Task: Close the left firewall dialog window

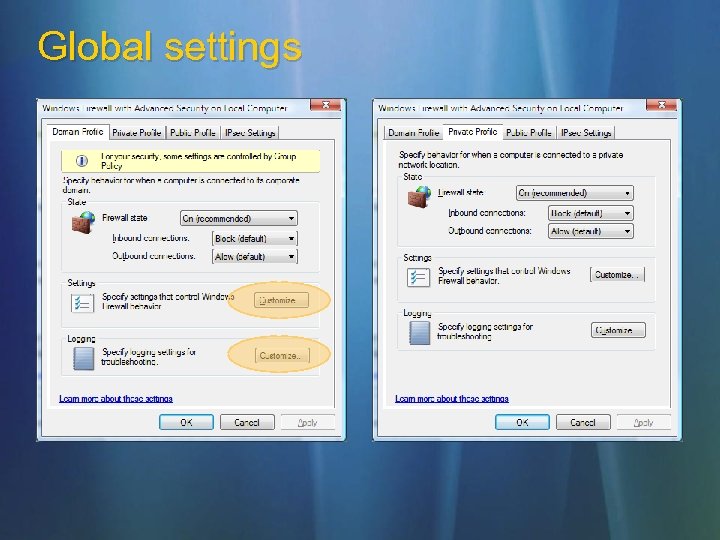Action: coord(326,105)
